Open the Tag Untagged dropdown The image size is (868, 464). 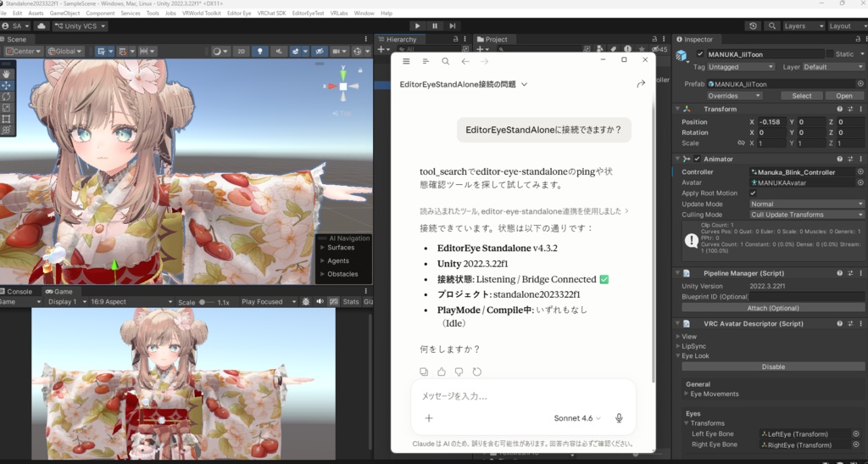click(x=740, y=67)
